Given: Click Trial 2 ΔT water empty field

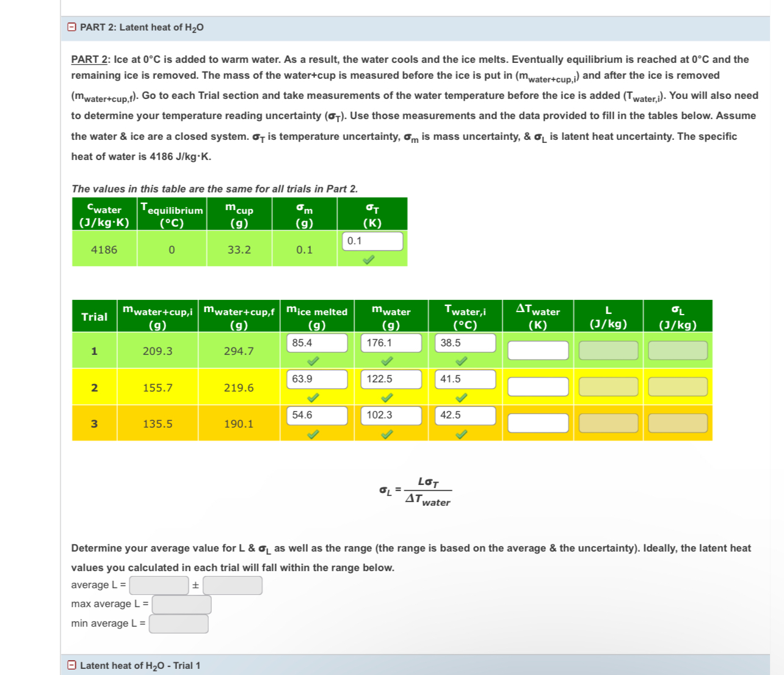Looking at the screenshot, I should 538,387.
